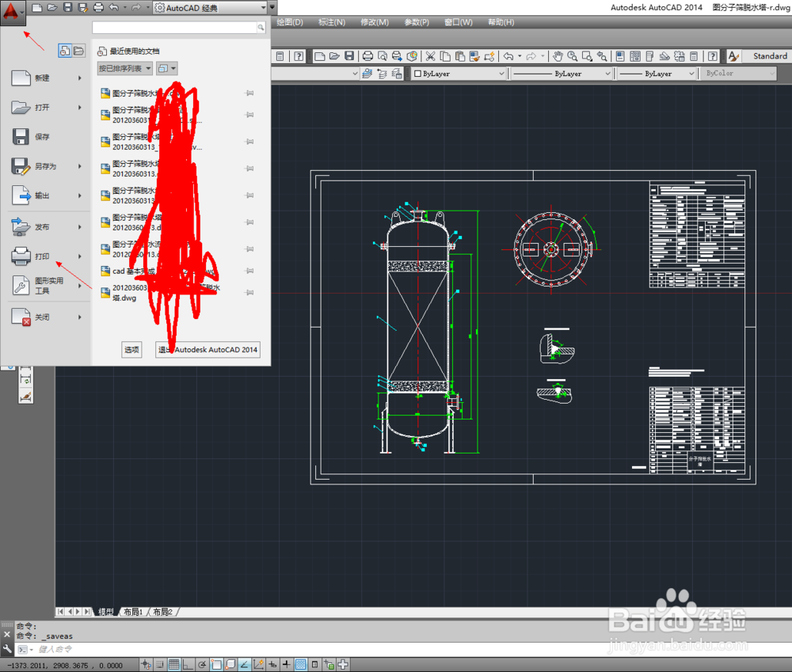
Task: Click the Match Properties brush icon
Action: coord(474,56)
